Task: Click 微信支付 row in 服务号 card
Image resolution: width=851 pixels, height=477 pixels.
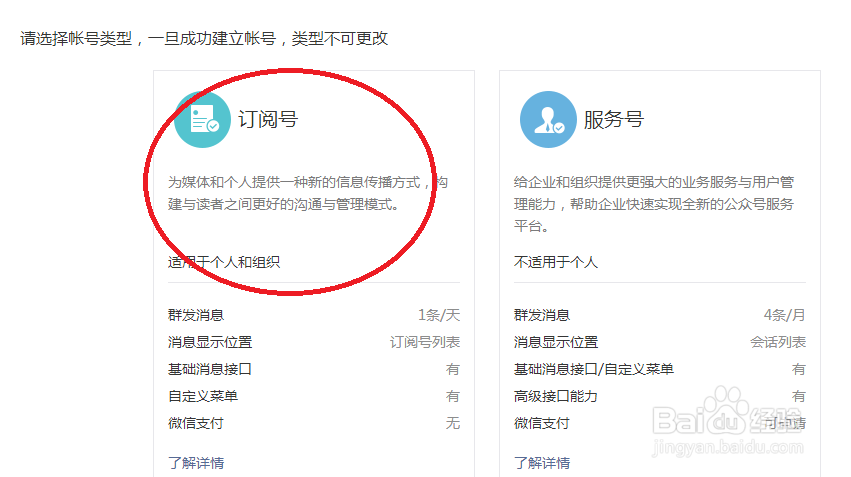Action: point(660,423)
